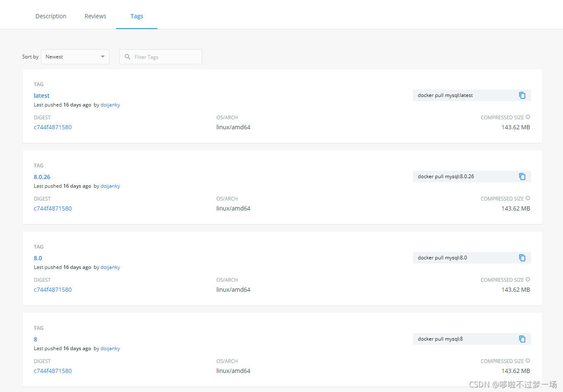Open the latest tag link
563x392 pixels.
(41, 96)
